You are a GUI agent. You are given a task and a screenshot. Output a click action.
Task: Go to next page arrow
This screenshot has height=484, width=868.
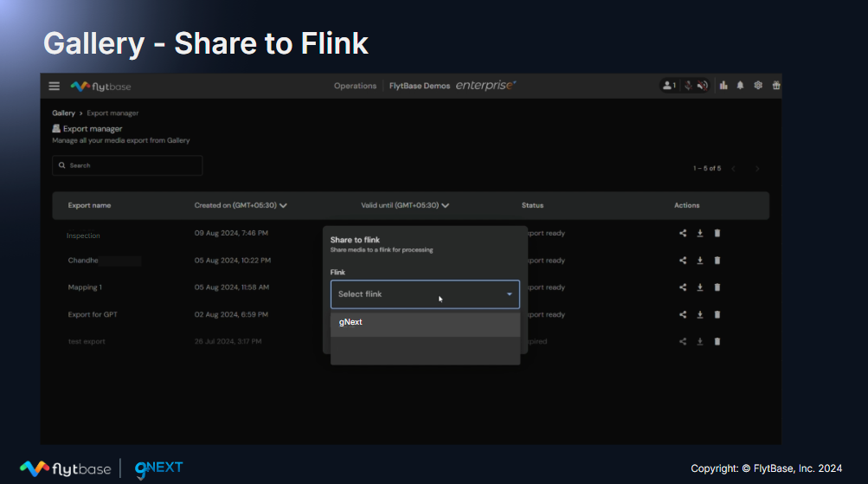757,168
